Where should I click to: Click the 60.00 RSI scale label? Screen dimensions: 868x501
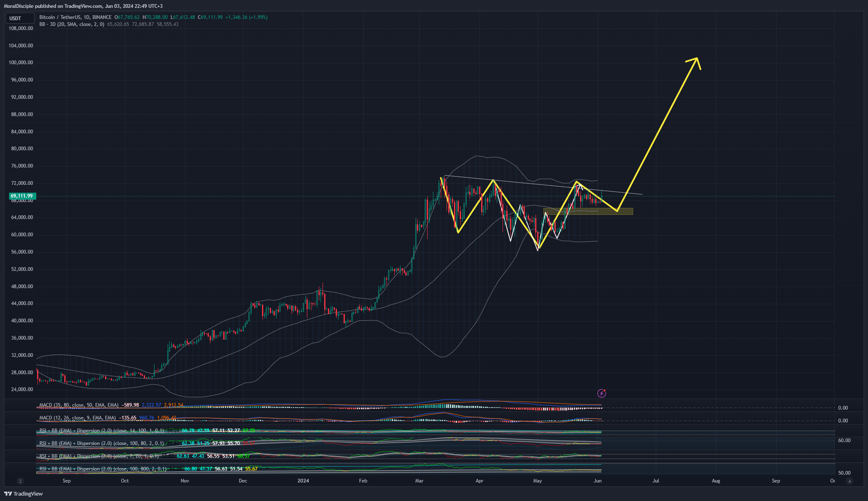(844, 440)
